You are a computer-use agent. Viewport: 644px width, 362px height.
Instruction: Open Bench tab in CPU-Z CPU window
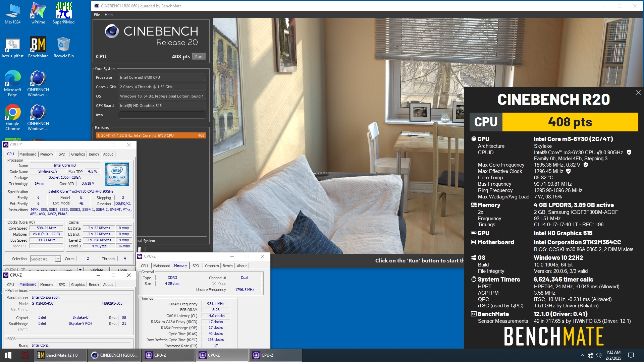click(94, 154)
